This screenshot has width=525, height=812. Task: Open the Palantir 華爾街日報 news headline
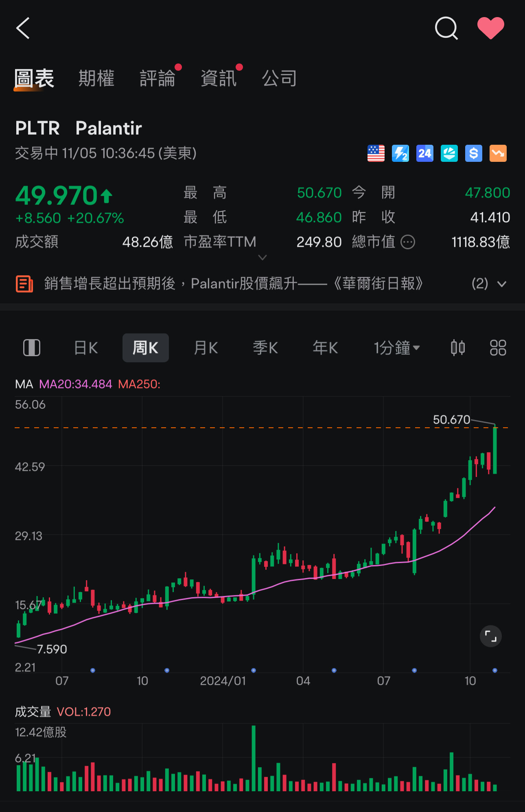(x=234, y=283)
